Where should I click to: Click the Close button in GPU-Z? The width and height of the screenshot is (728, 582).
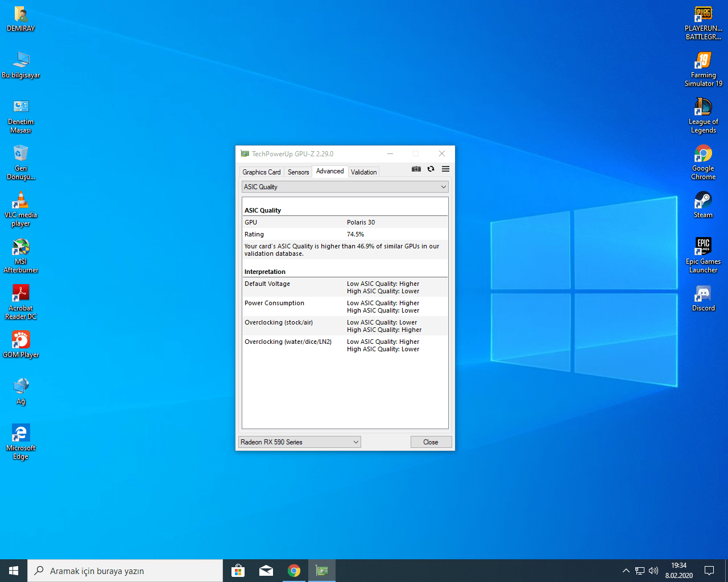[431, 442]
